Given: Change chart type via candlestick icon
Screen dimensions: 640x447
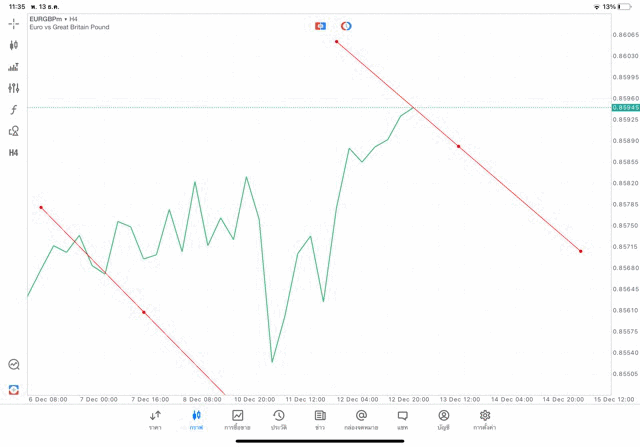Looking at the screenshot, I should pyautogui.click(x=13, y=45).
